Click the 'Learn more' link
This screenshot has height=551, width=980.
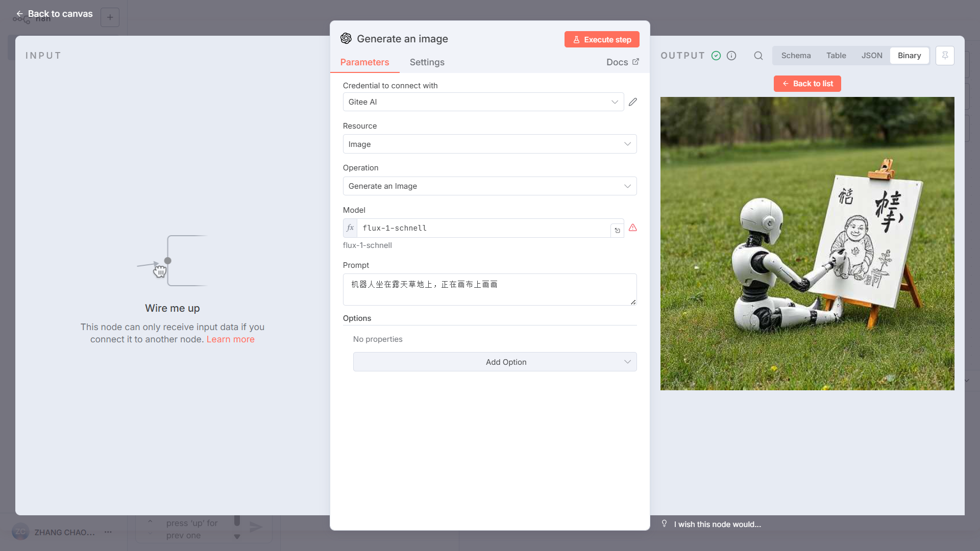pos(230,339)
